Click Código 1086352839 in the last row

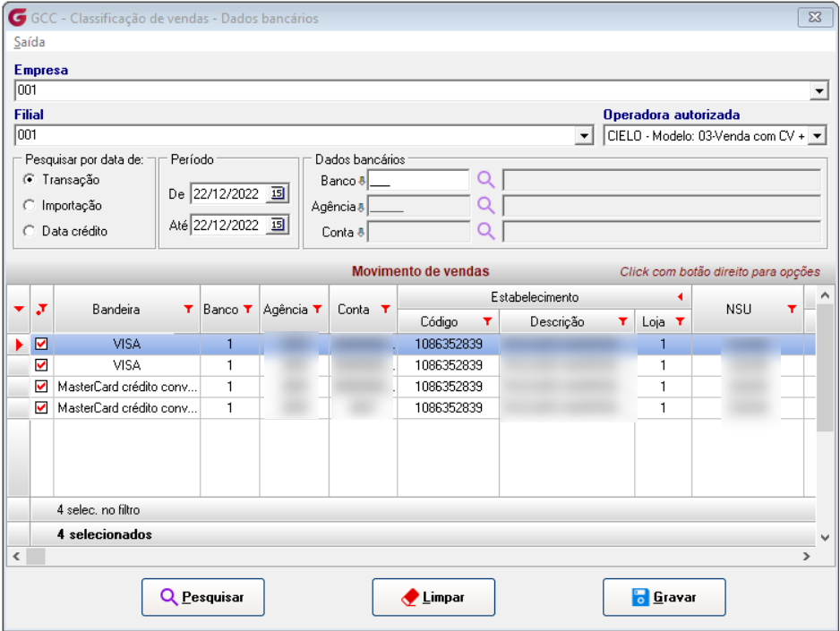coord(449,408)
